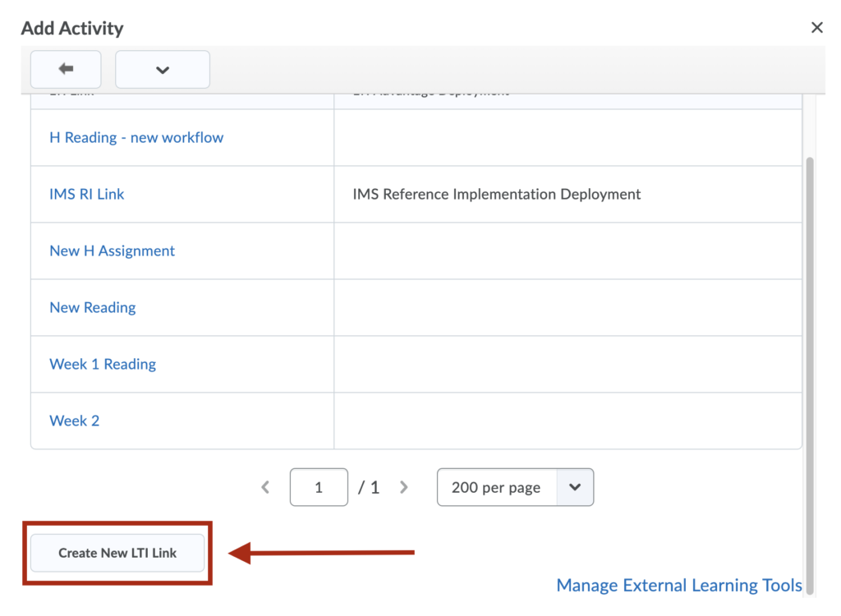Go to the next page of results
This screenshot has height=616, width=841.
404,487
